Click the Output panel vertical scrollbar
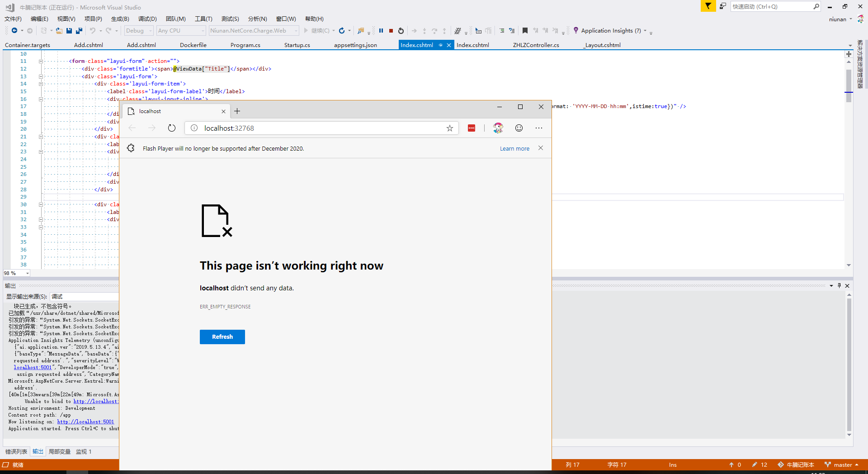 tap(849, 365)
